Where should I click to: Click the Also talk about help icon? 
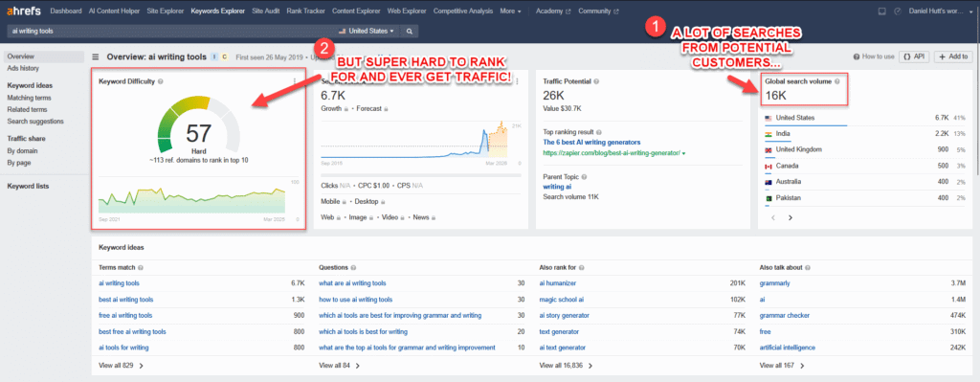[808, 267]
